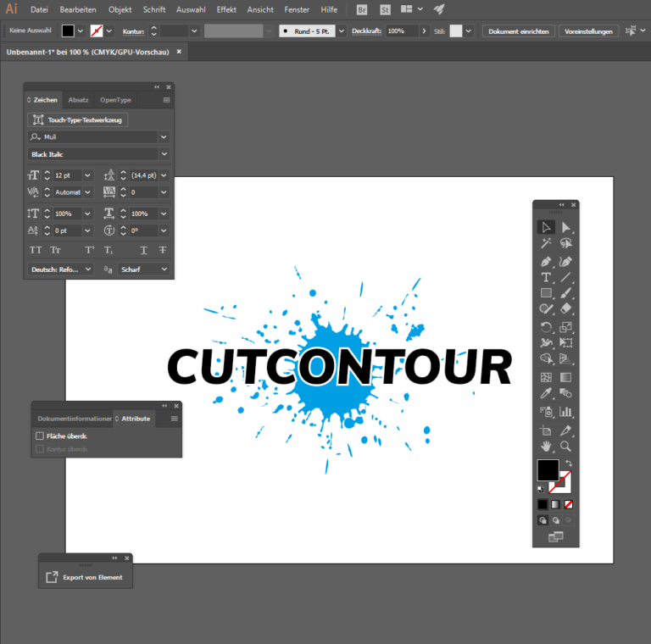651x644 pixels.
Task: Pick the Mesh tool
Action: pos(546,377)
